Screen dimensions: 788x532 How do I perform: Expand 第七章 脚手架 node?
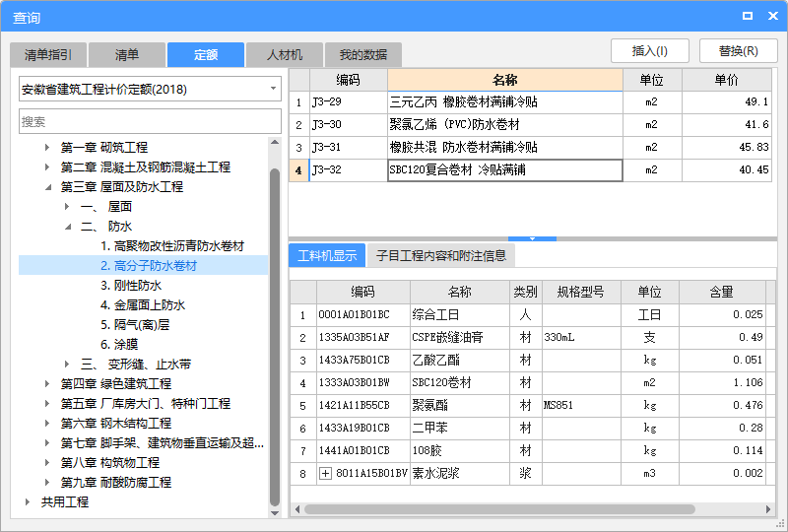(x=46, y=442)
